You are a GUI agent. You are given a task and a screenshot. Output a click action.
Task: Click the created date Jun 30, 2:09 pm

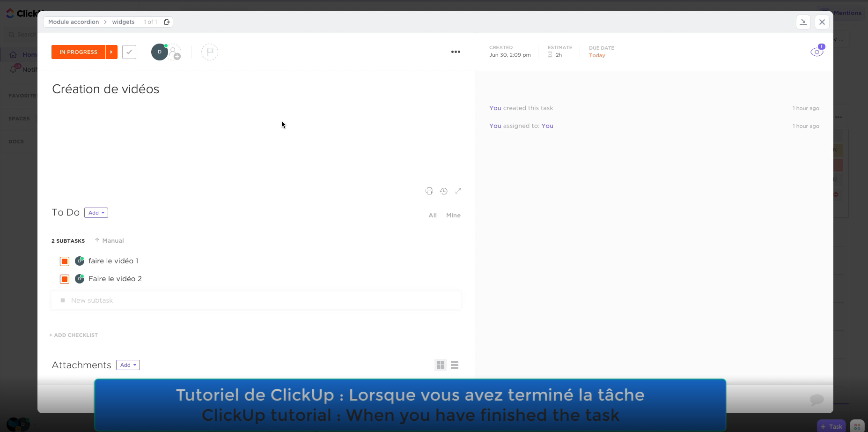(510, 55)
